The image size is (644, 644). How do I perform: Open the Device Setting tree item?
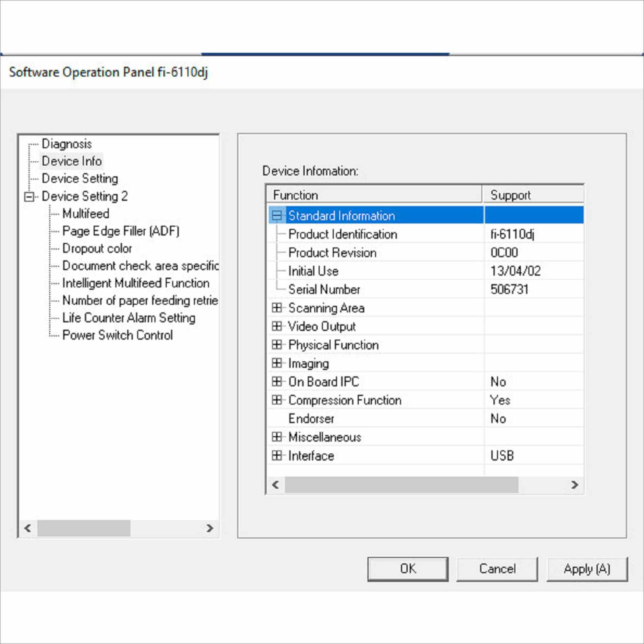click(x=80, y=178)
